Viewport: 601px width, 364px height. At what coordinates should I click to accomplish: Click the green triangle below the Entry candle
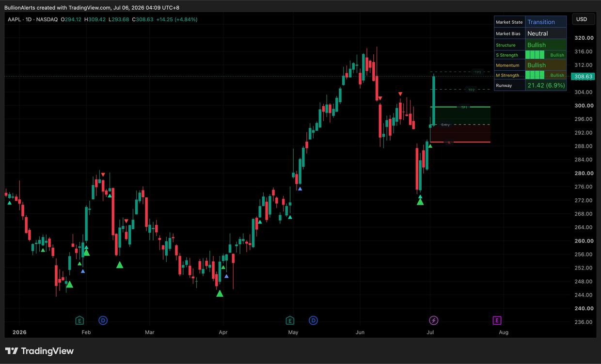click(430, 145)
